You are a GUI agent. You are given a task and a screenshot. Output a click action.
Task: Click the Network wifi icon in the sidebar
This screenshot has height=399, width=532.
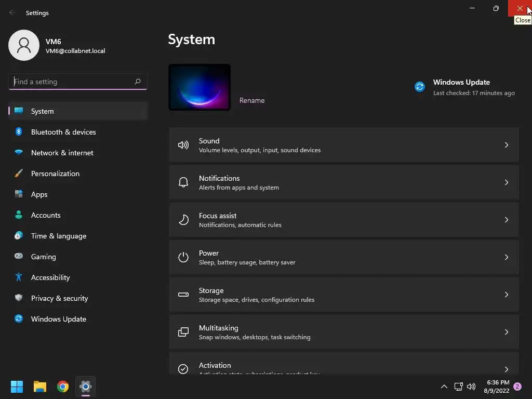[19, 152]
